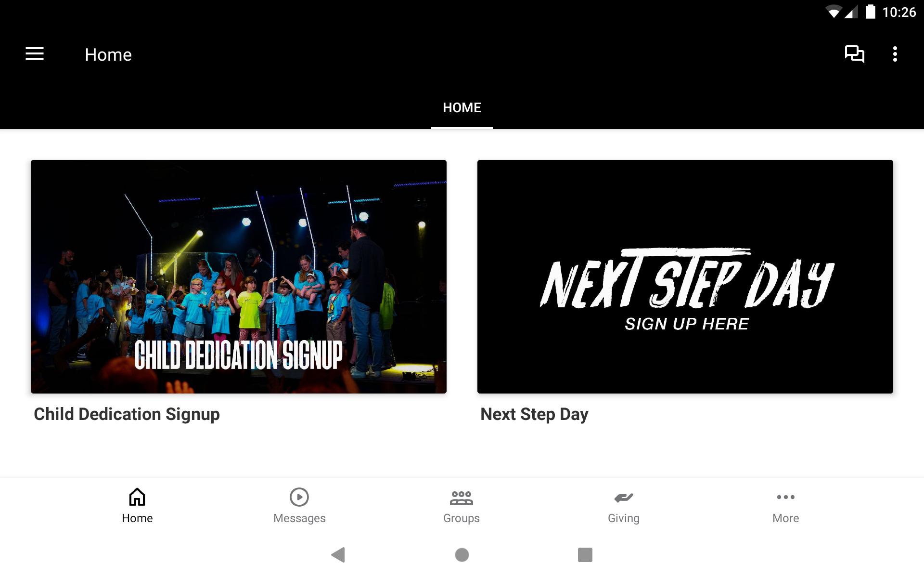The height and width of the screenshot is (578, 924).
Task: Tap the Android recent apps square
Action: point(585,555)
